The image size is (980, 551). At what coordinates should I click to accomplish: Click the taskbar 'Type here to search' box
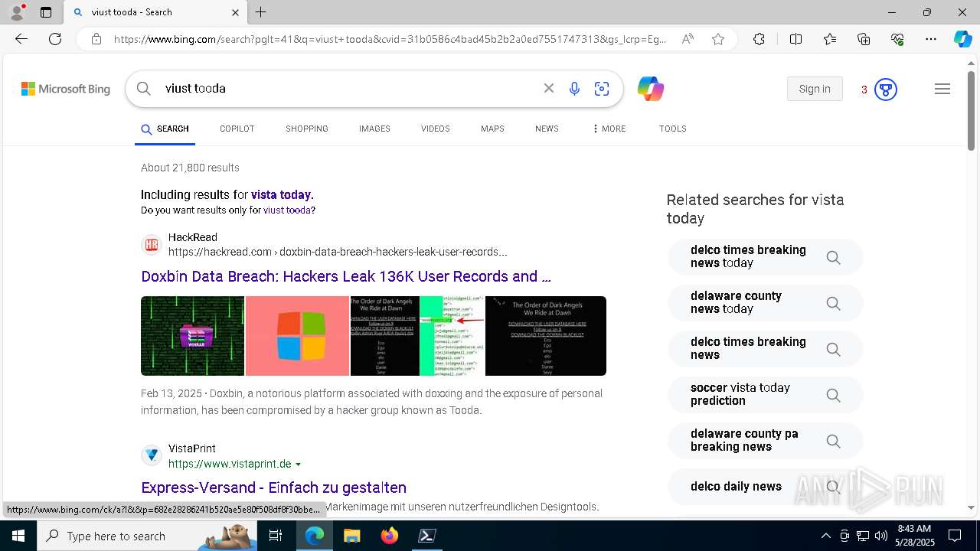[x=147, y=536]
